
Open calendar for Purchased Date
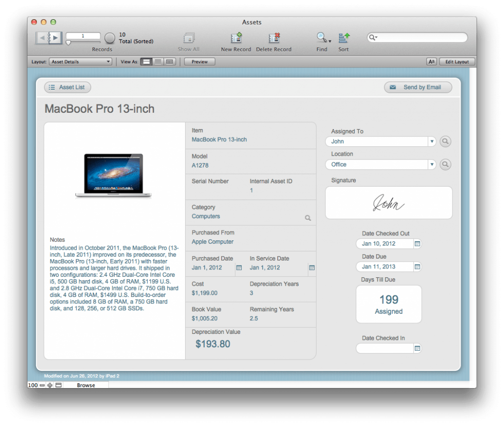[239, 268]
